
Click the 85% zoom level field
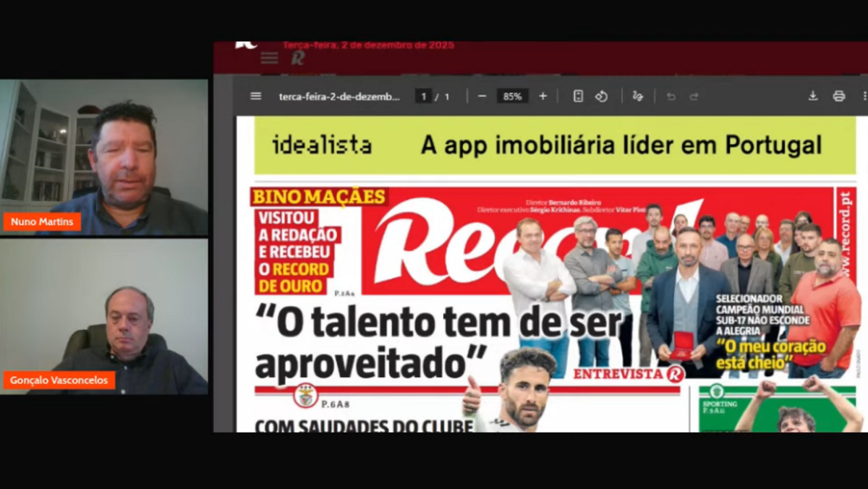[x=512, y=96]
